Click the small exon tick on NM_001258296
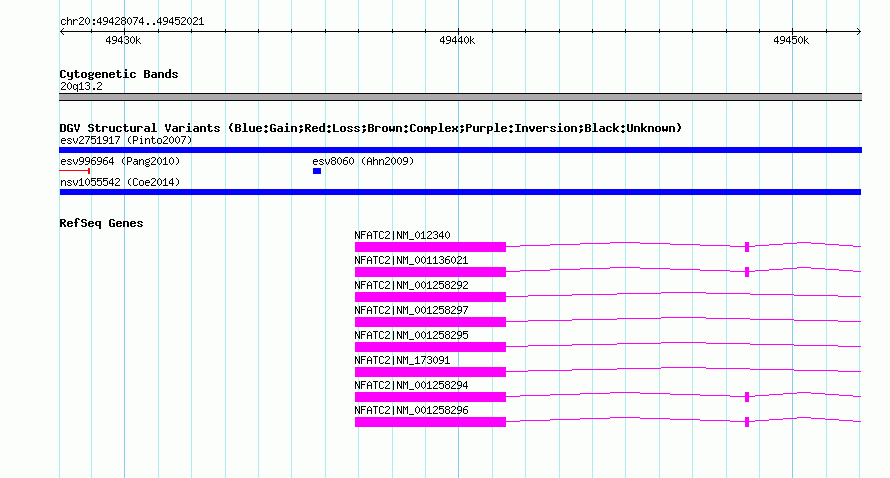This screenshot has width=890, height=478. pyautogui.click(x=747, y=422)
